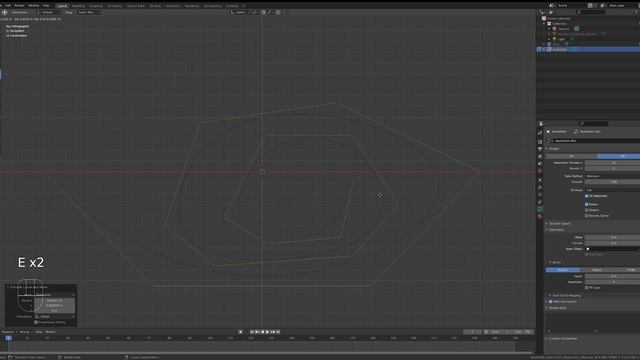Image resolution: width=640 pixels, height=360 pixels.
Task: Click the current frame marker in timeline
Action: point(9,338)
